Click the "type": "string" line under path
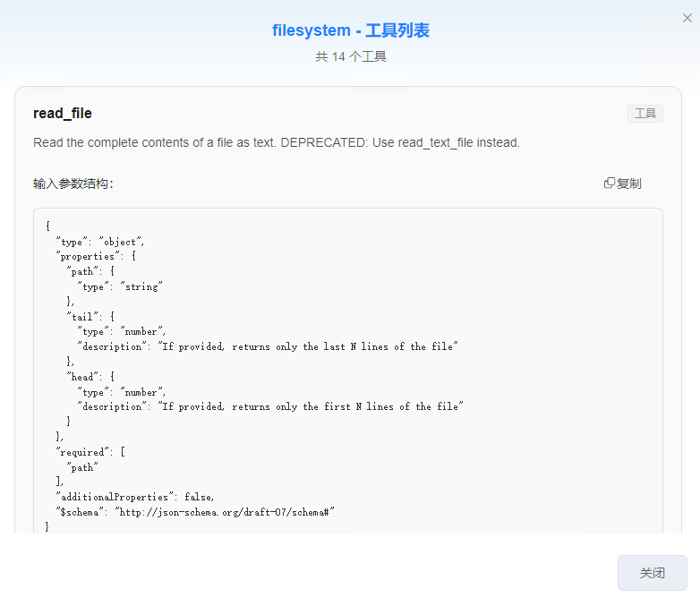This screenshot has width=700, height=606. 119,286
